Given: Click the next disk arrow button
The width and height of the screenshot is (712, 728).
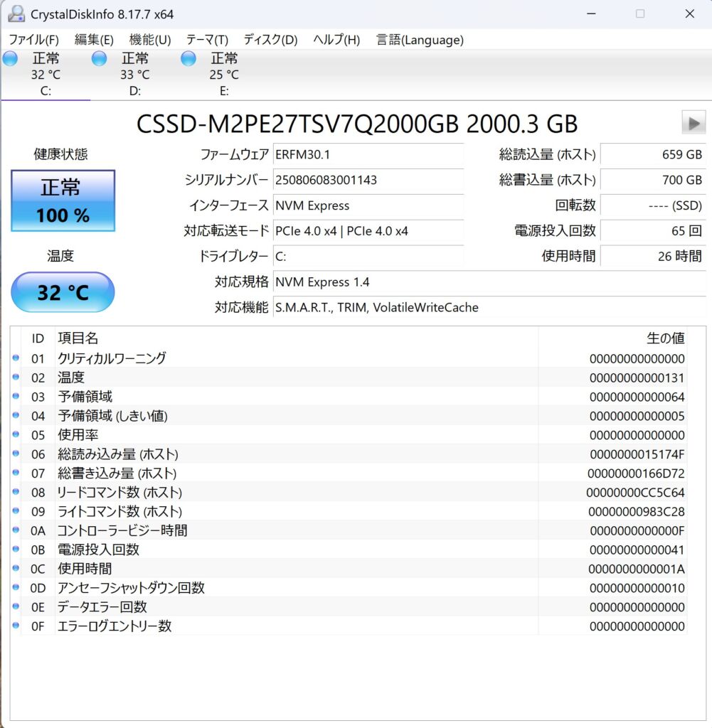Looking at the screenshot, I should [x=693, y=123].
